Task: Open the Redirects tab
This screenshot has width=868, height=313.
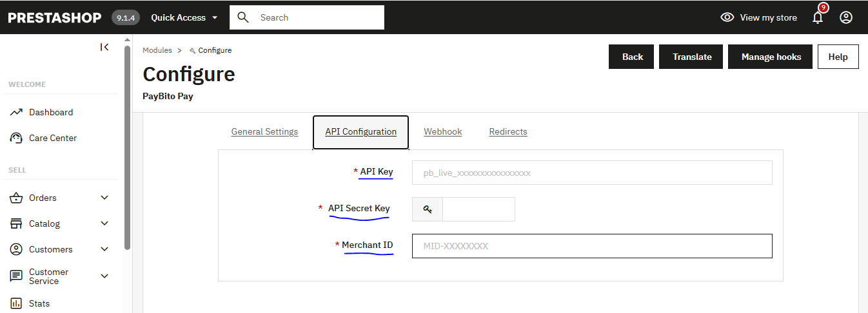Action: click(508, 131)
